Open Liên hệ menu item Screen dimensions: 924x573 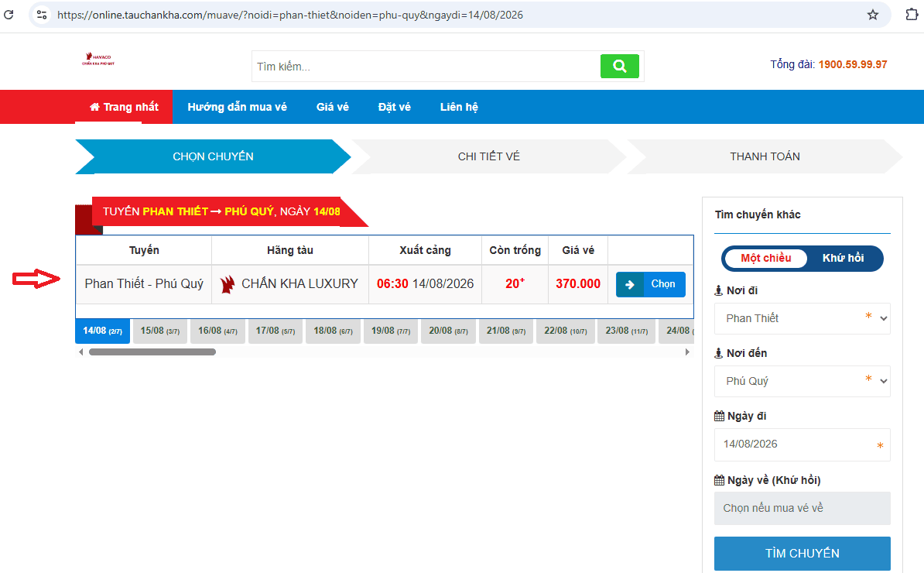459,107
